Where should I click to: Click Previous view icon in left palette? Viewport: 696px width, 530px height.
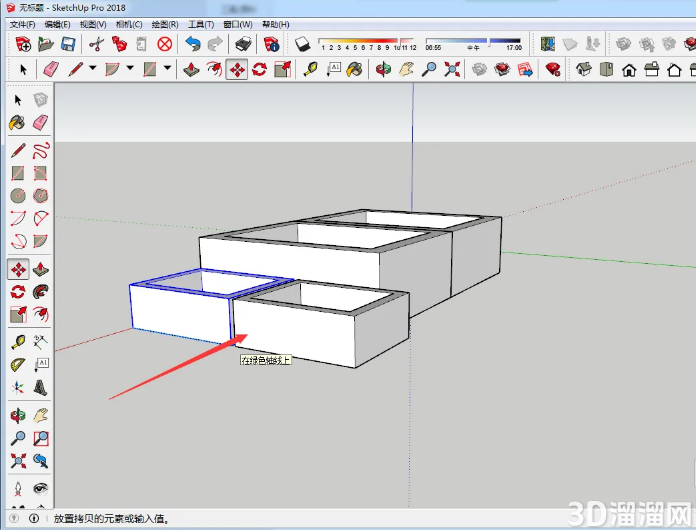tap(40, 461)
